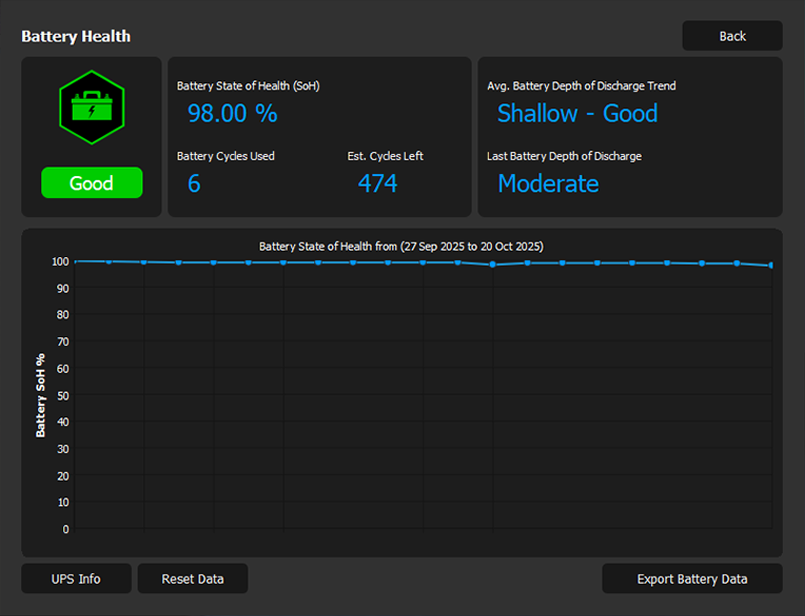
Task: Click the last data point on the SoH chart
Action: click(771, 265)
